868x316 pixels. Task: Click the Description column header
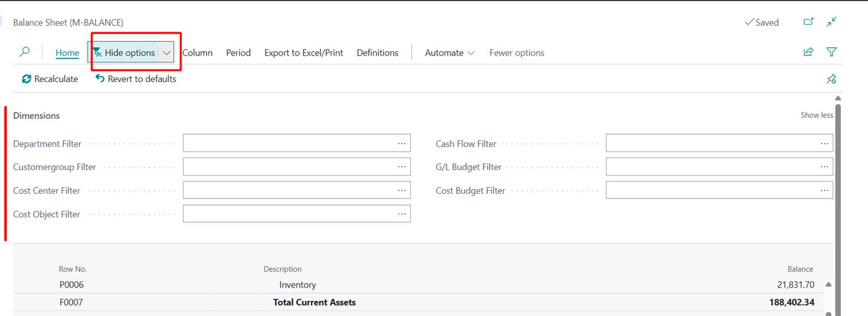[x=282, y=269]
